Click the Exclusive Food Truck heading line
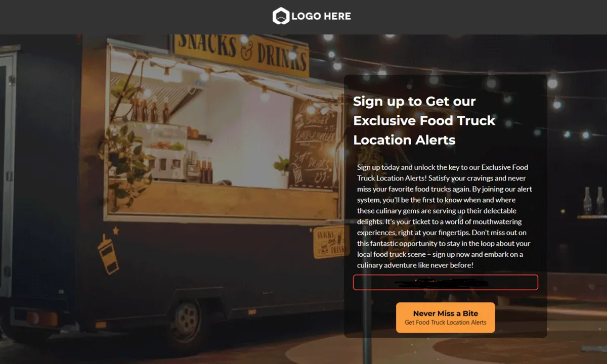 424,120
